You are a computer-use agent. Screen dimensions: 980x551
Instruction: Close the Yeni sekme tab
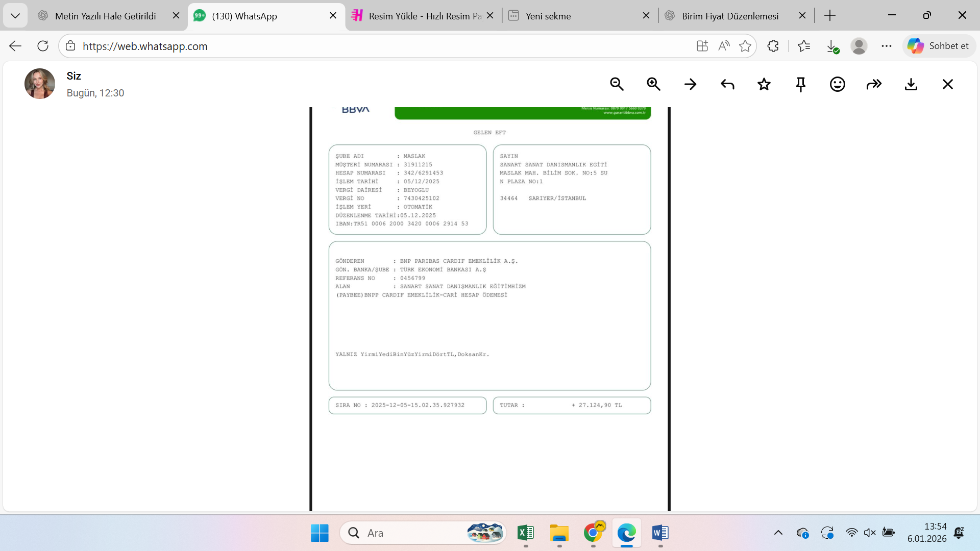646,16
